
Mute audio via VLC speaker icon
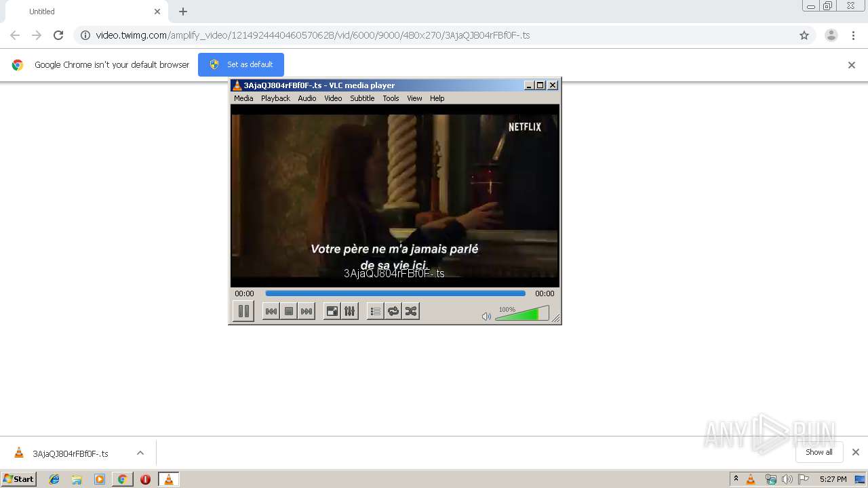(486, 317)
